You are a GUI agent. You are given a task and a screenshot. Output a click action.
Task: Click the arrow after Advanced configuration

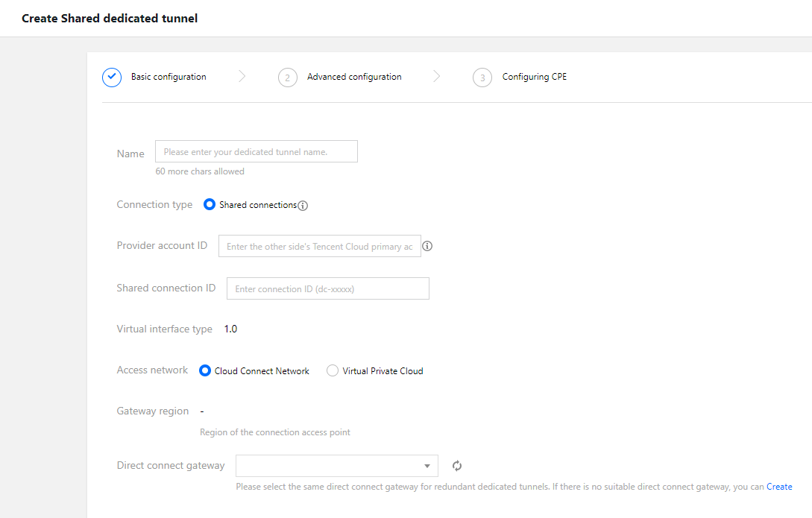(x=437, y=77)
